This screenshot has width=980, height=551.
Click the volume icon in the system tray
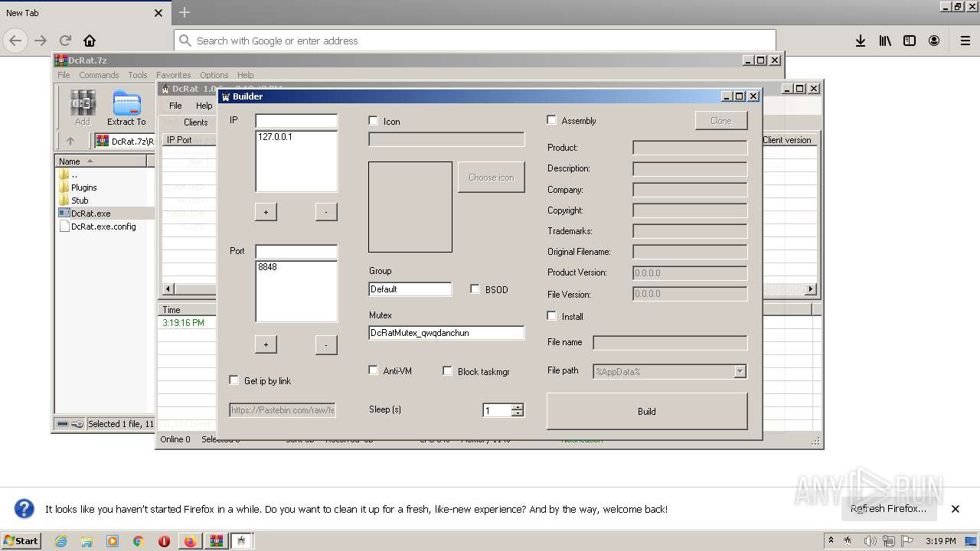coord(871,541)
